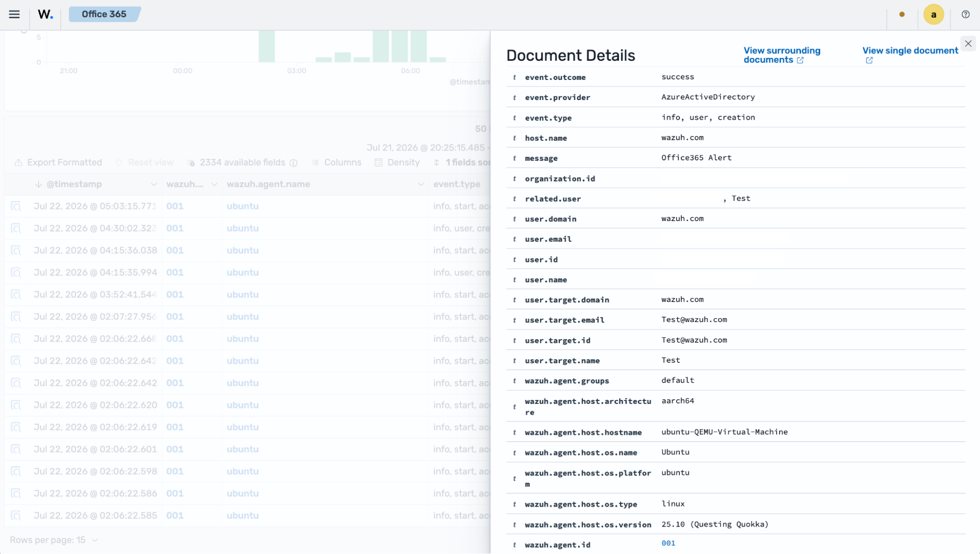The height and width of the screenshot is (554, 980).
Task: Open View surrounding documents link
Action: point(781,55)
